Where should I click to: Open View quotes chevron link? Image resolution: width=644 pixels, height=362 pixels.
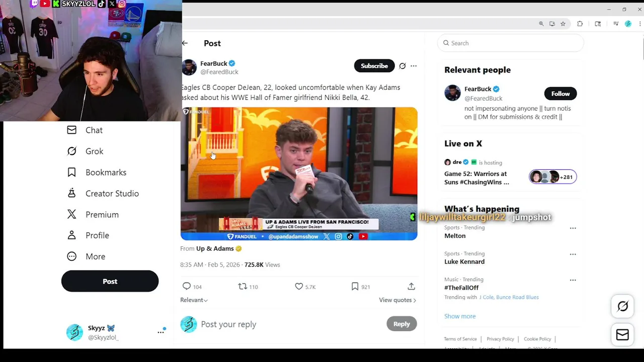[x=397, y=300]
